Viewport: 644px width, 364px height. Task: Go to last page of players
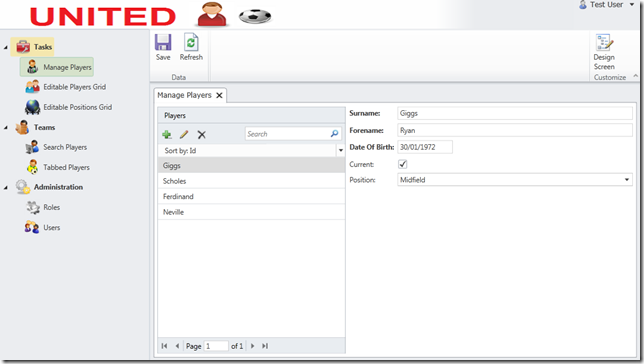(265, 346)
